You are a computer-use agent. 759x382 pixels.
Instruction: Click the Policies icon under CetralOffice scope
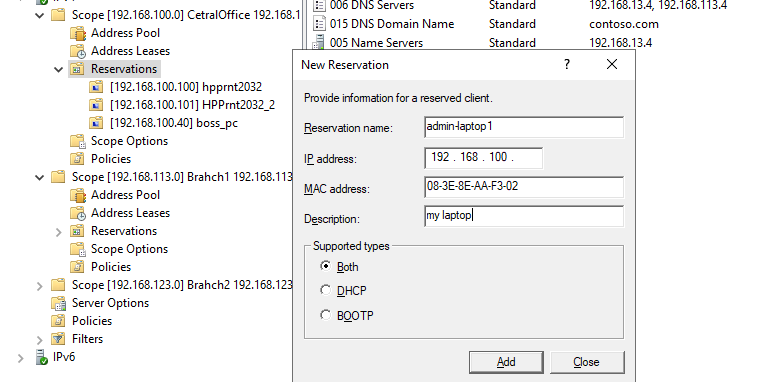coord(77,159)
